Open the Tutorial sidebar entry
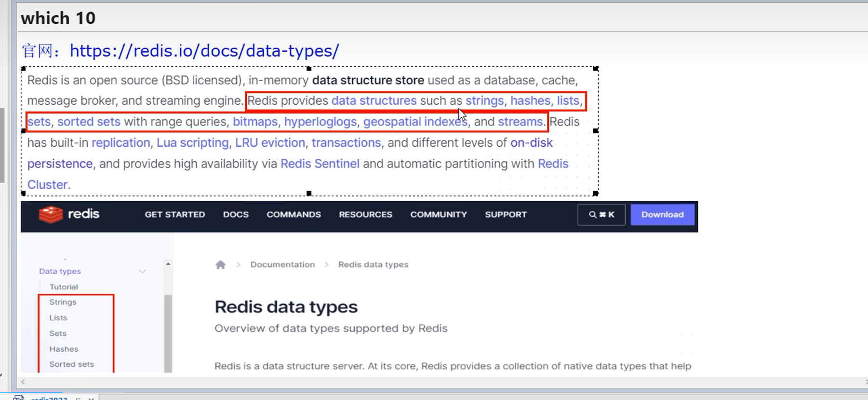Viewport: 868px width, 400px height. 64,287
